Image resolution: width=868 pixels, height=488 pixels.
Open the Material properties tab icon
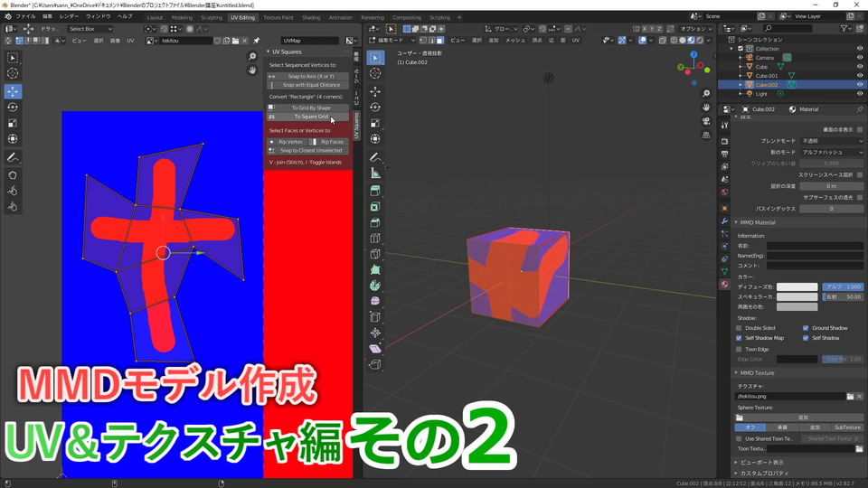(x=724, y=284)
